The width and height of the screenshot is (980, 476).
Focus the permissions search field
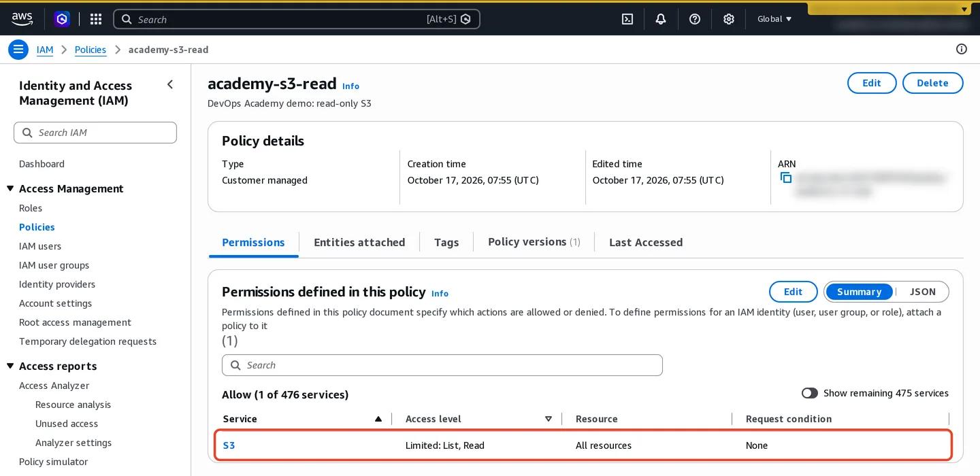(442, 365)
